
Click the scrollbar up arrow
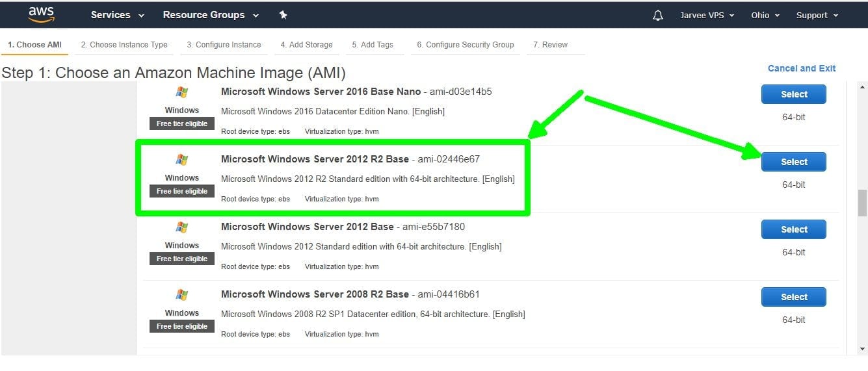863,87
